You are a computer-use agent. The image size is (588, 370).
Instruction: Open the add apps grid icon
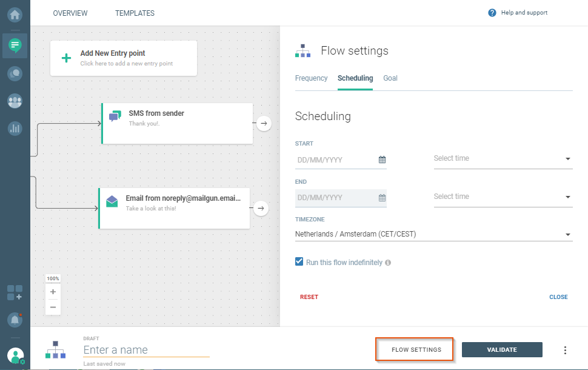coord(15,292)
